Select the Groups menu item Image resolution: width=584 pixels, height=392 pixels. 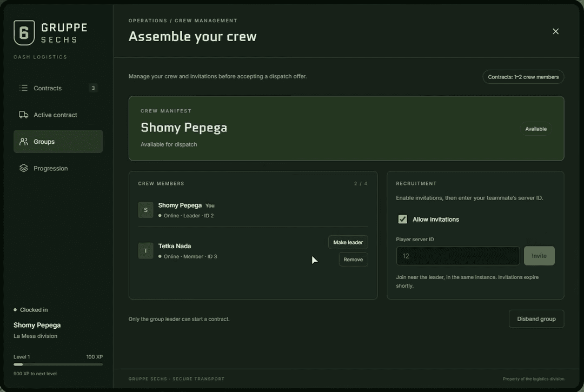coord(58,142)
